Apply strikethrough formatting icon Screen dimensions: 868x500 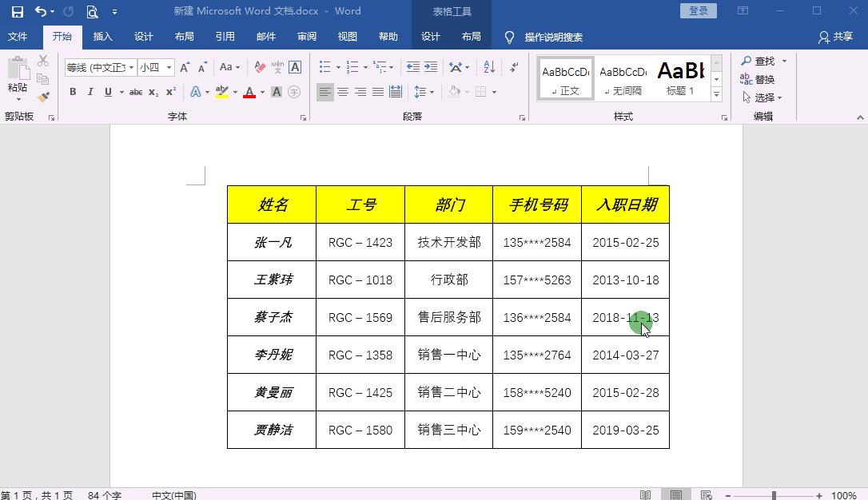tap(137, 91)
